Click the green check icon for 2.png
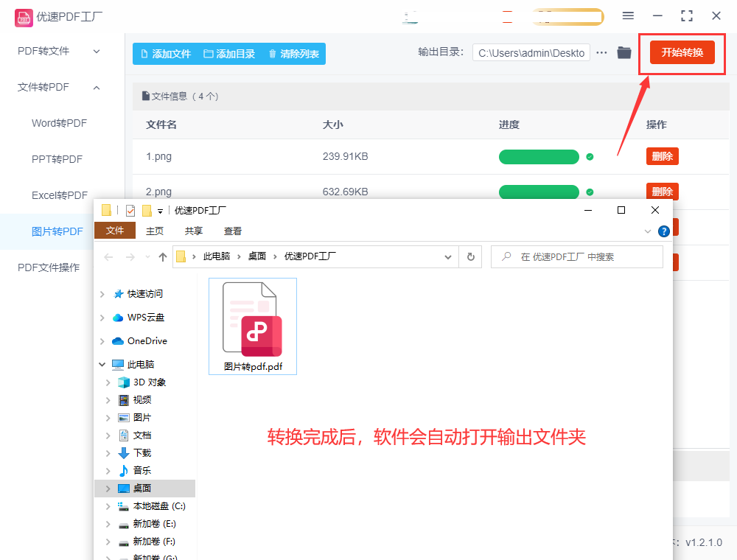 [x=590, y=192]
